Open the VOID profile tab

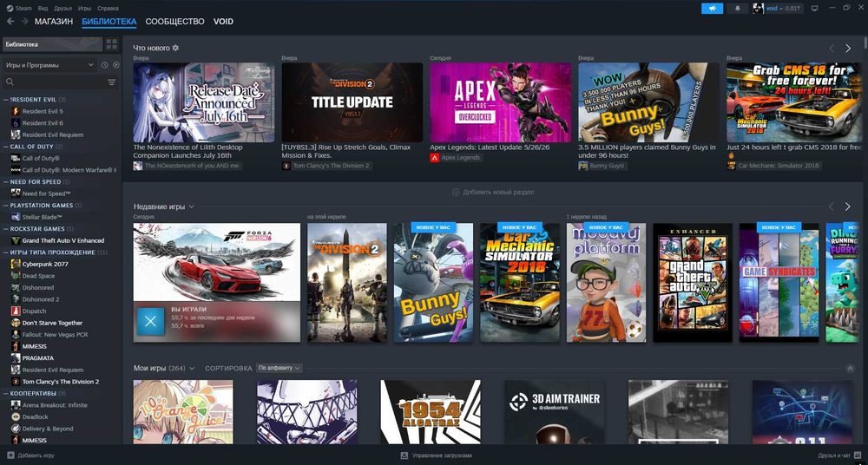223,22
